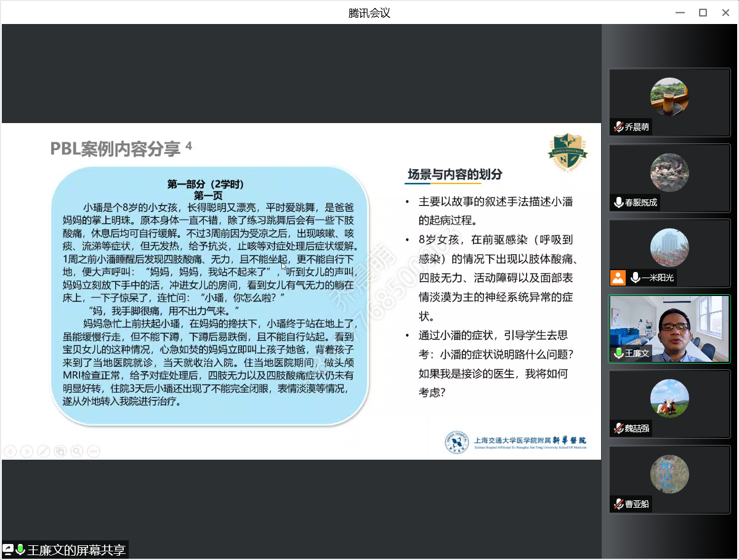Click the muted microphone icon of 乔晨萌

618,127
